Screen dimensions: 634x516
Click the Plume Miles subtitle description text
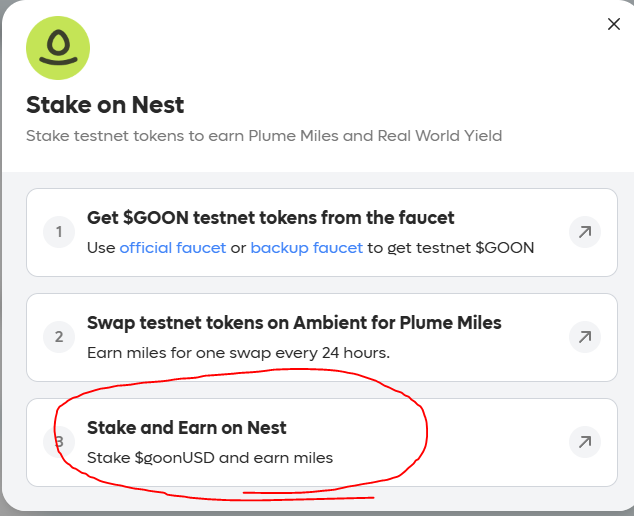263,136
